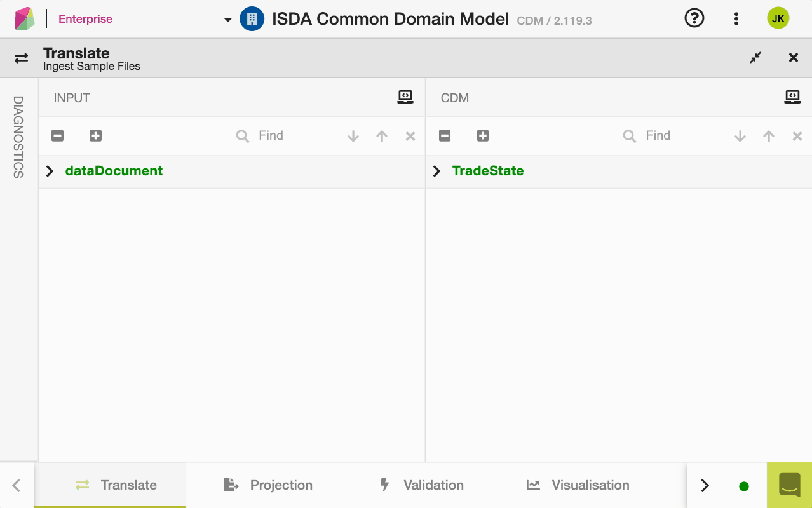Expand the TradeState tree node
Viewport: 812px width, 508px height.
(x=436, y=171)
